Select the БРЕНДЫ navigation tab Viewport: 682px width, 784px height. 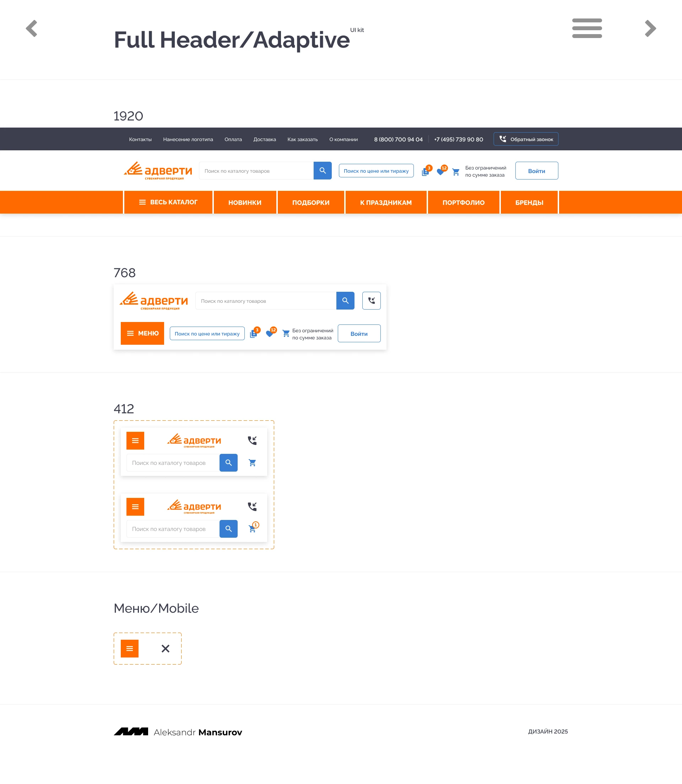coord(529,203)
